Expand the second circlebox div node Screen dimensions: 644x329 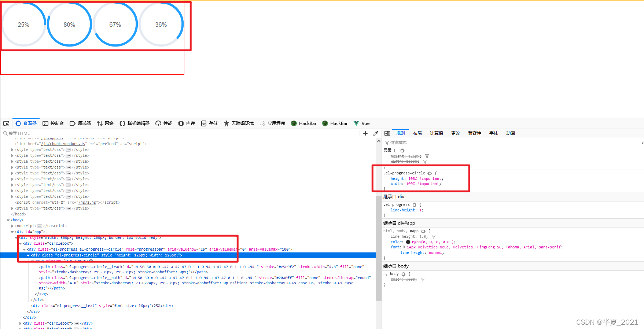pyautogui.click(x=20, y=324)
